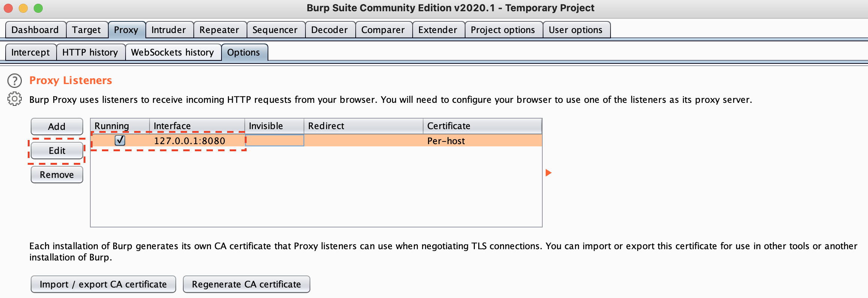Maximize the Burp Suite window

click(x=38, y=8)
